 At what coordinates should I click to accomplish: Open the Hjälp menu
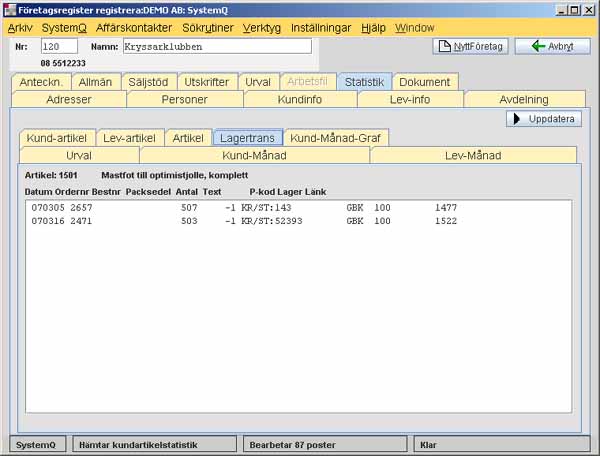tap(373, 28)
